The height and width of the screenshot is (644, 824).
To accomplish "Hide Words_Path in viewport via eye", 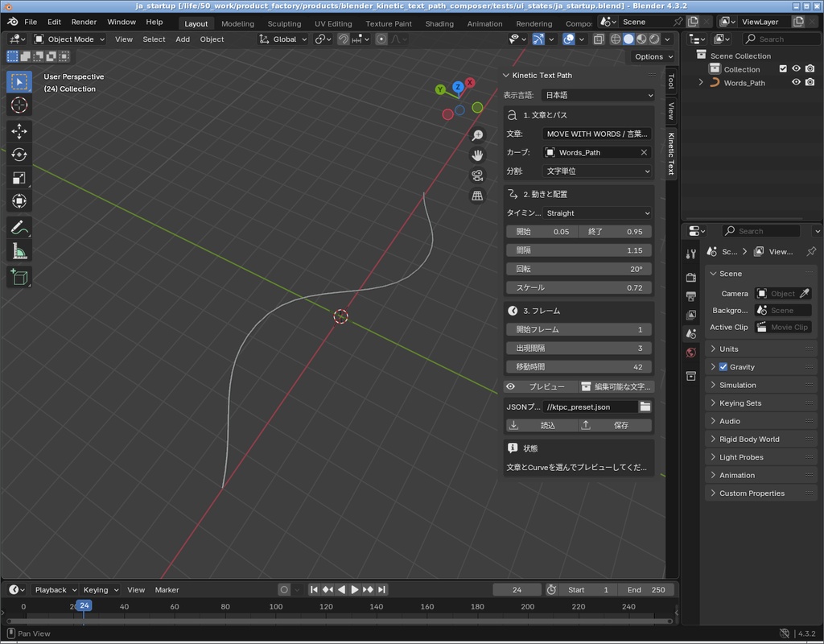I will 796,83.
